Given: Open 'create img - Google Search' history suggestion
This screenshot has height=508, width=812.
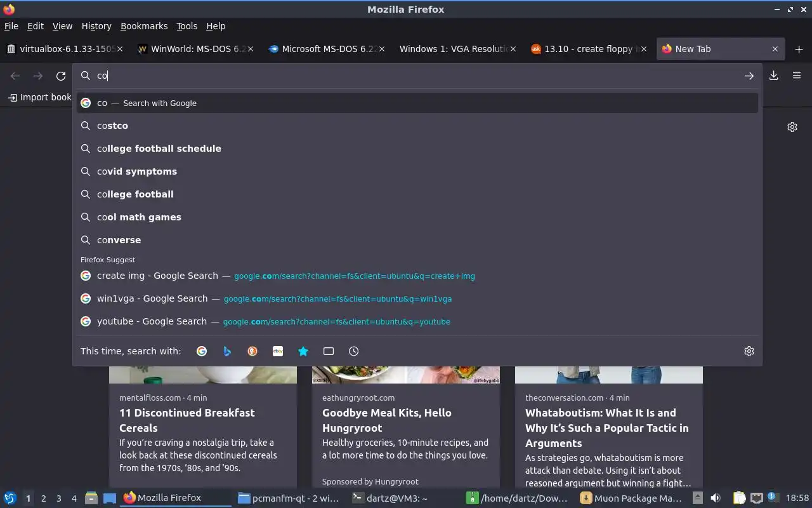Looking at the screenshot, I should point(417,276).
